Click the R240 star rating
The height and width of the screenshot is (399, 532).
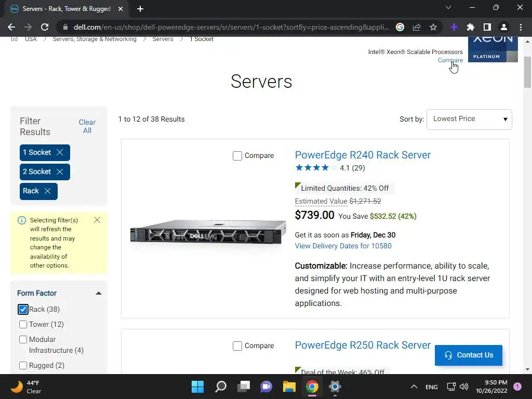316,168
